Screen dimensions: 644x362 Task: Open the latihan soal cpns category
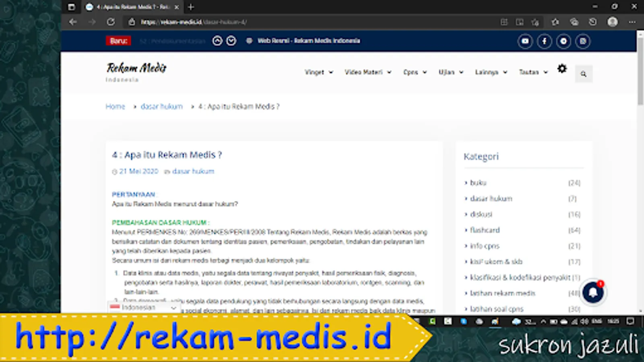(x=497, y=309)
